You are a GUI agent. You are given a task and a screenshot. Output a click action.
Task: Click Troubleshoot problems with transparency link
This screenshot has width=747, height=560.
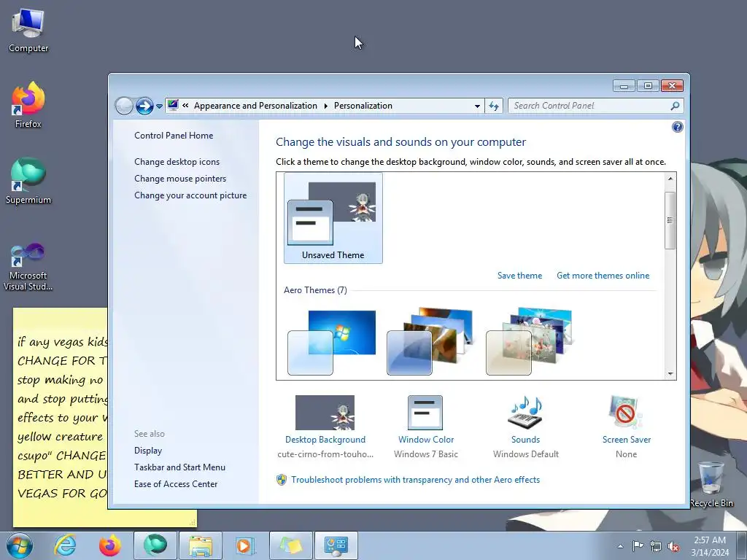tap(415, 480)
